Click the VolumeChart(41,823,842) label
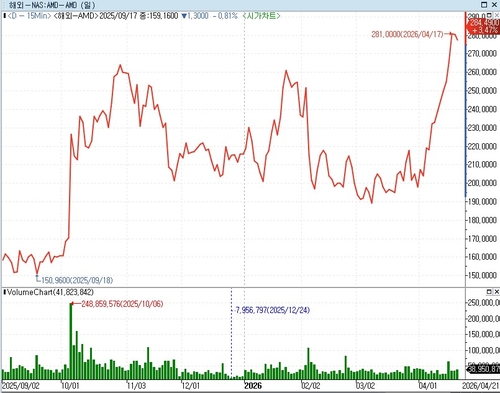 [x=50, y=292]
